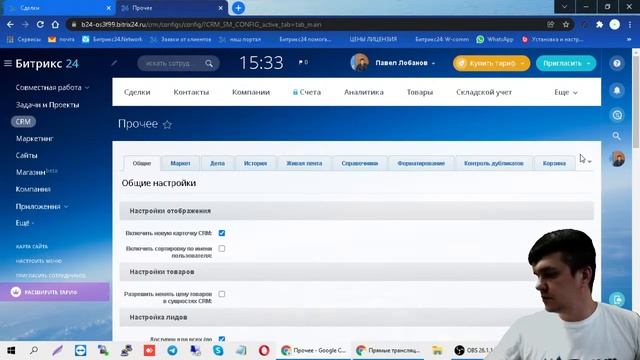Open Складской учет in the CRM menu
Screen dimensions: 640x360
pyautogui.click(x=484, y=92)
